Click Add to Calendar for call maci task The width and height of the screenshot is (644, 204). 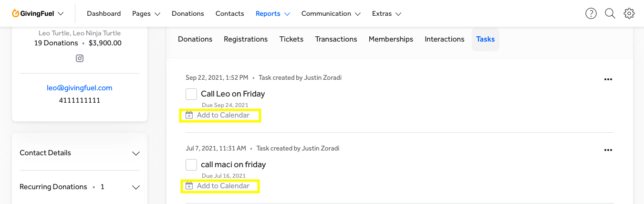click(x=223, y=186)
